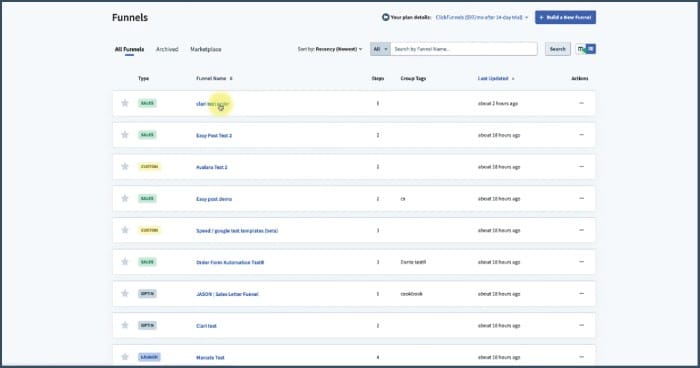Switch to list view layout
Image resolution: width=700 pixels, height=368 pixels.
(x=591, y=49)
